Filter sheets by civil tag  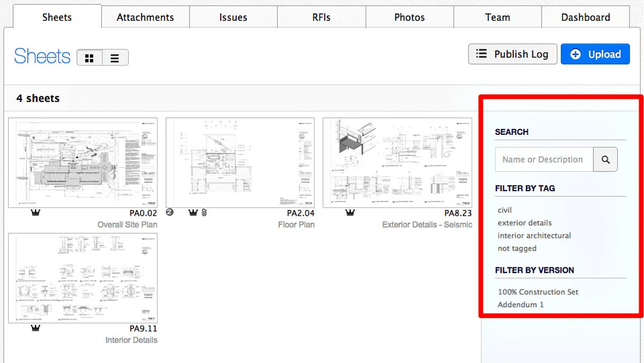(505, 210)
